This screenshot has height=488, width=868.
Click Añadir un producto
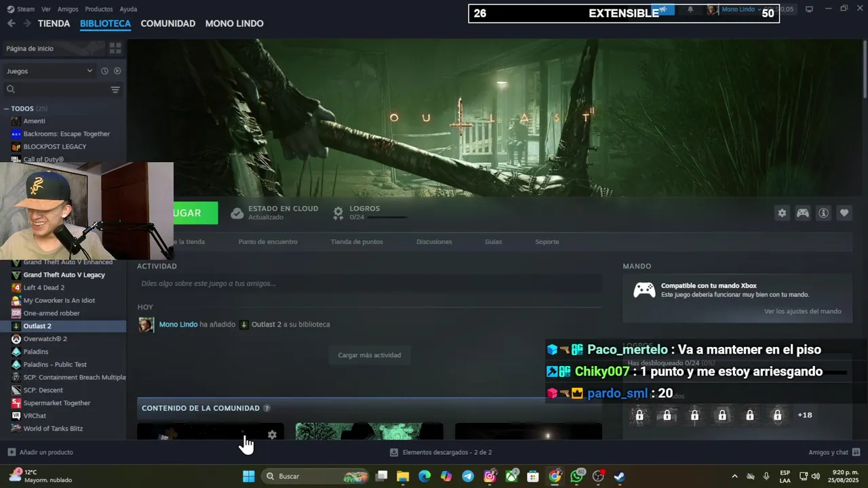46,452
